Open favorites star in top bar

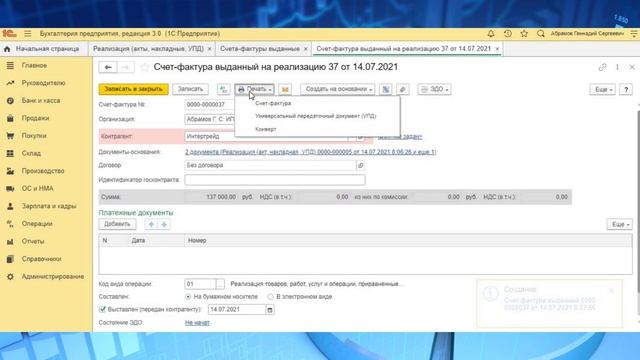pos(524,33)
